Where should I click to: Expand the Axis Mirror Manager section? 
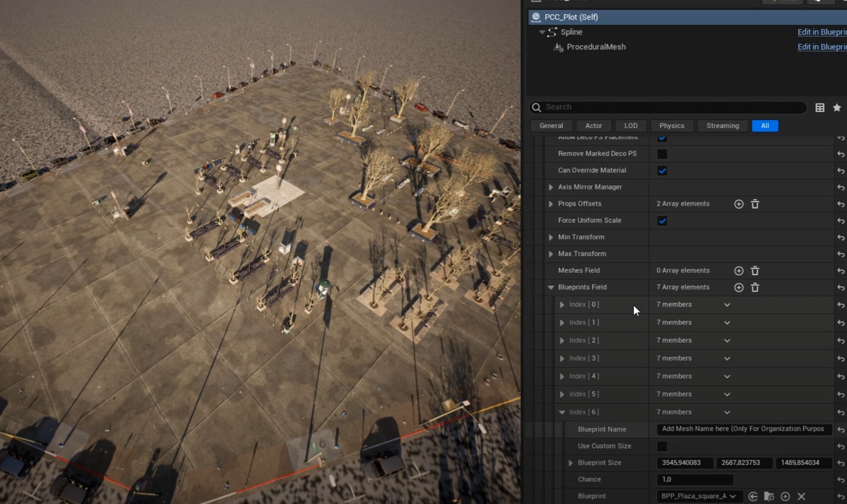point(551,187)
